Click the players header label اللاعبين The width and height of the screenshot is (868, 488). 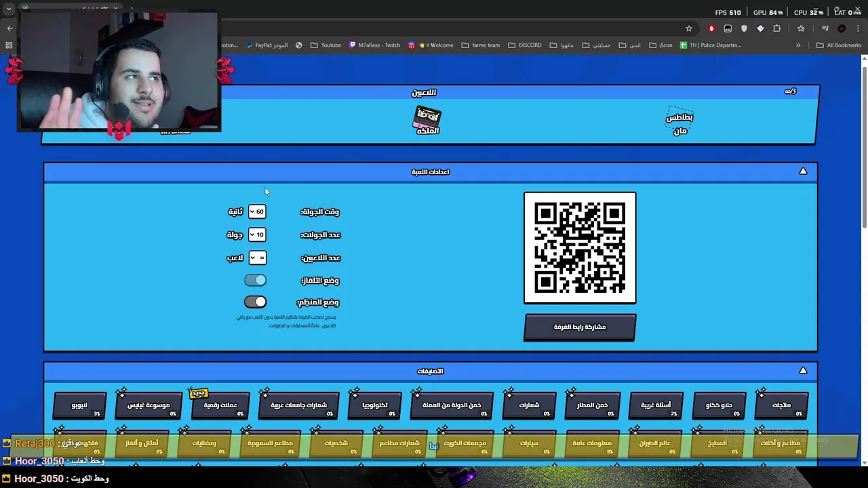(424, 92)
